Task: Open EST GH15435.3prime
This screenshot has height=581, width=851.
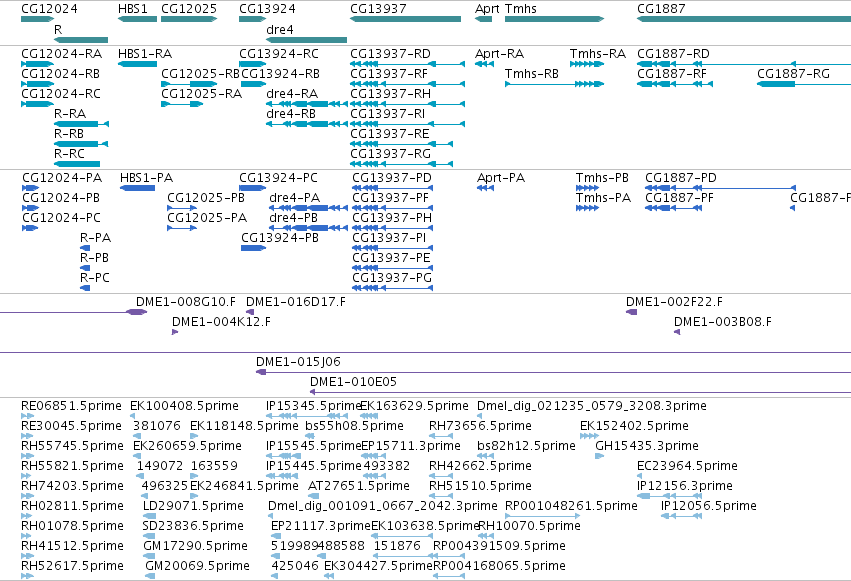Action: click(x=647, y=446)
